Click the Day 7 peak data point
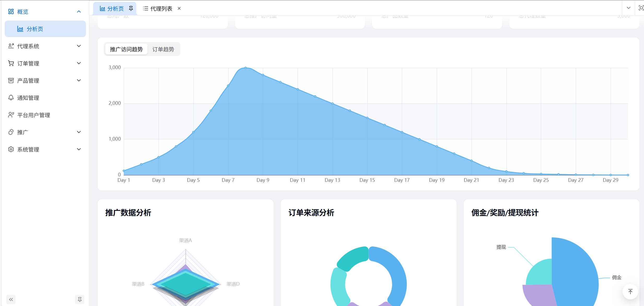This screenshot has height=306, width=644. [245, 67]
